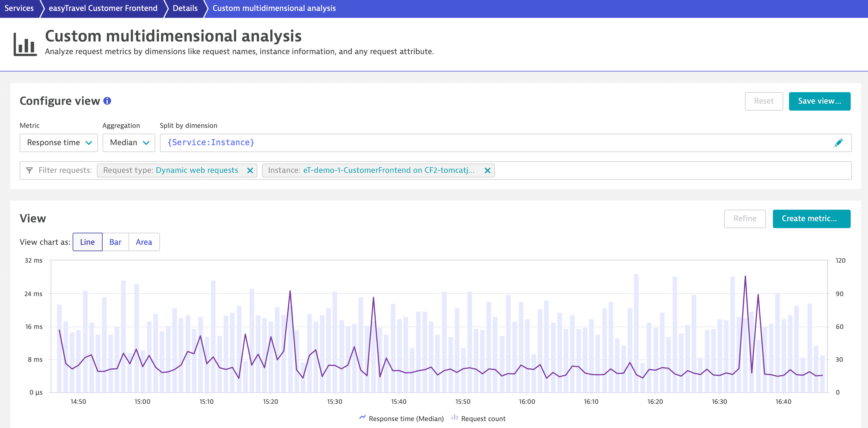Remove the Instance filter chip
Viewport: 868px width, 428px height.
[487, 171]
